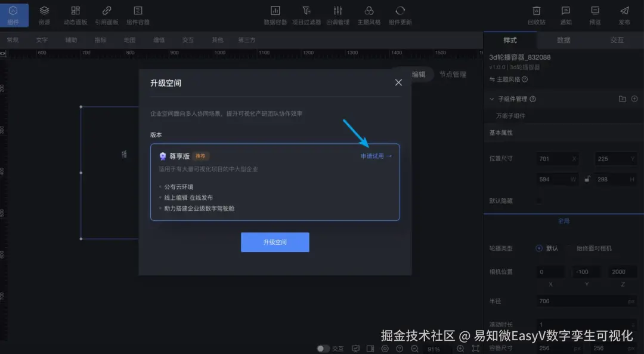The image size is (644, 354).
Task: Click the 半径 radius field 700
Action: (x=587, y=301)
